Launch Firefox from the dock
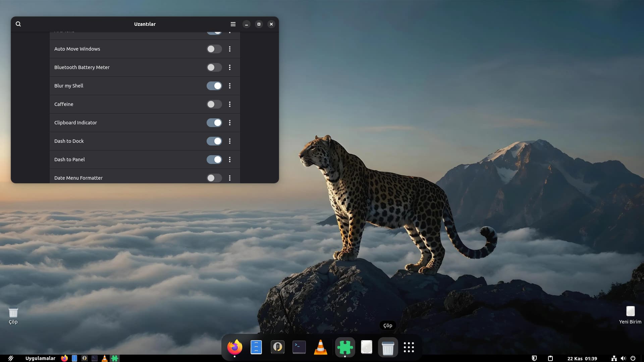Image resolution: width=644 pixels, height=362 pixels. (235, 347)
